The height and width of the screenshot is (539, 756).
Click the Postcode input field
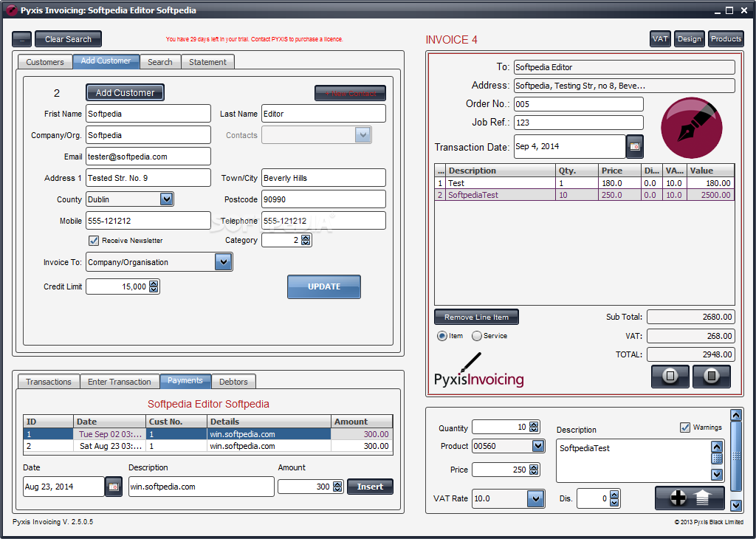(323, 199)
